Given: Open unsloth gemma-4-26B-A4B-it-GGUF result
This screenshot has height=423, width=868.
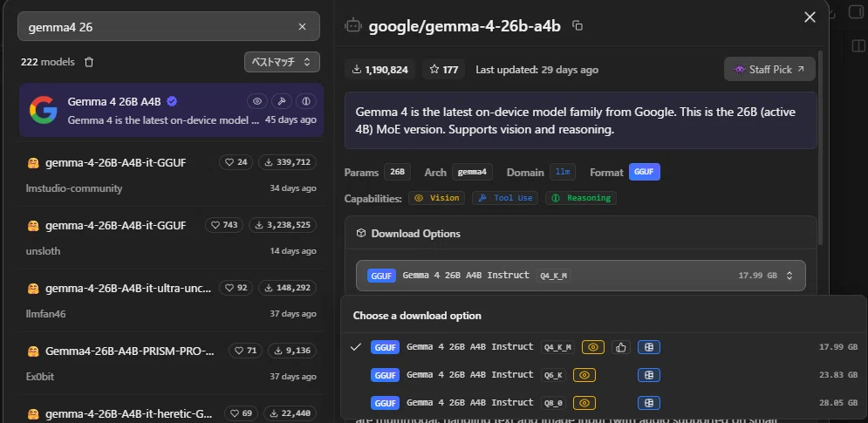Looking at the screenshot, I should (x=171, y=237).
